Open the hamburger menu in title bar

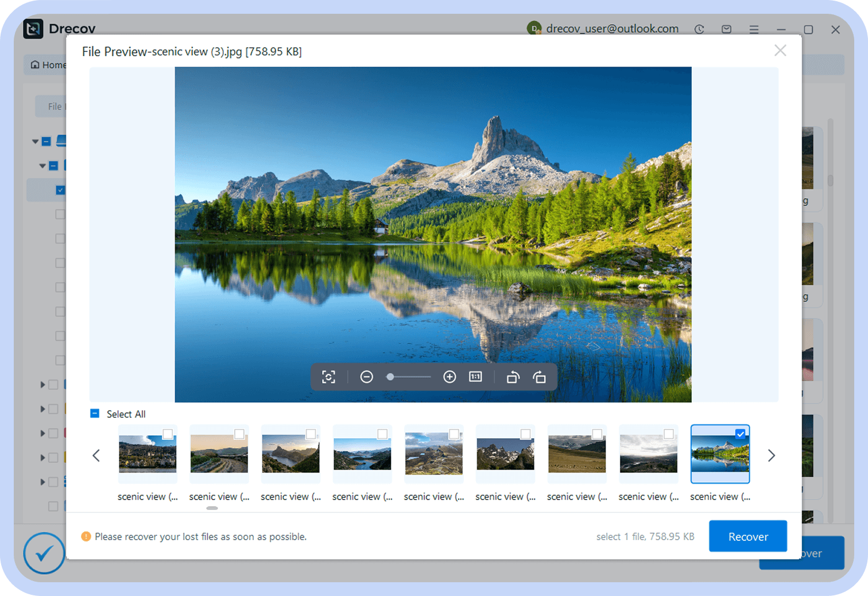[754, 29]
